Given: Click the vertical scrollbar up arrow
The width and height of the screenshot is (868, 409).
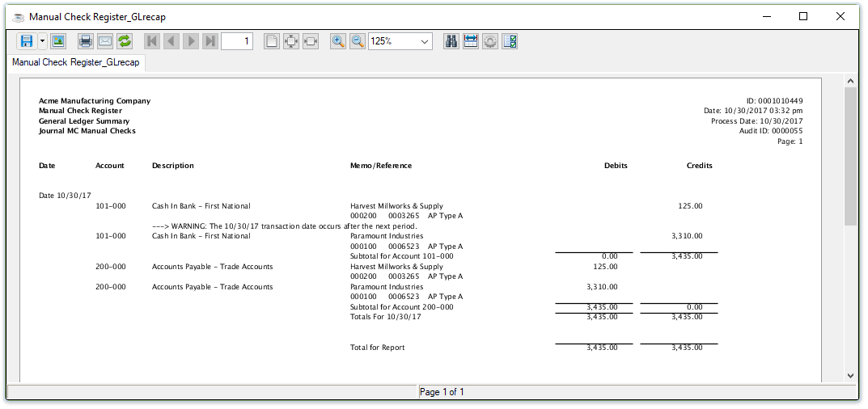Looking at the screenshot, I should [x=851, y=82].
